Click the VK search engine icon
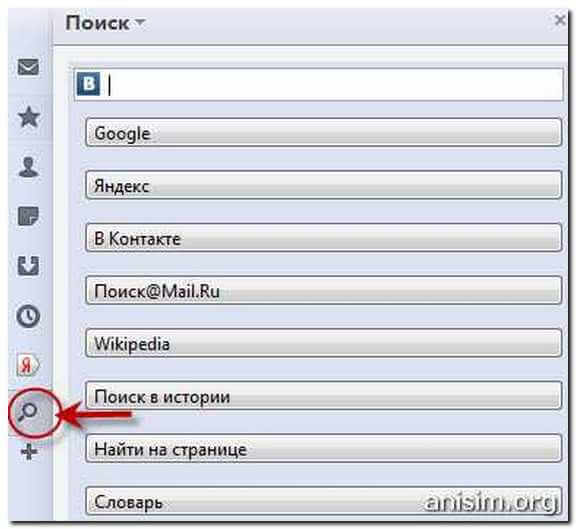This screenshot has height=529, width=576. point(88,84)
